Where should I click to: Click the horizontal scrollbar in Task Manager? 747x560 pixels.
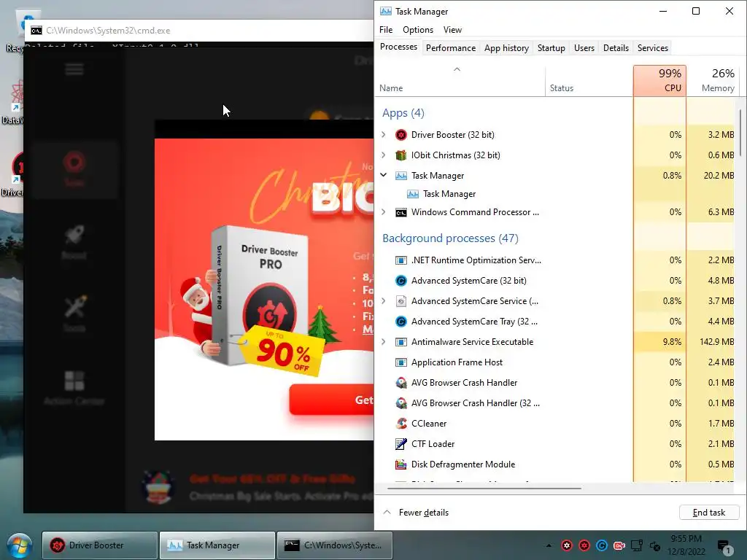(484, 488)
